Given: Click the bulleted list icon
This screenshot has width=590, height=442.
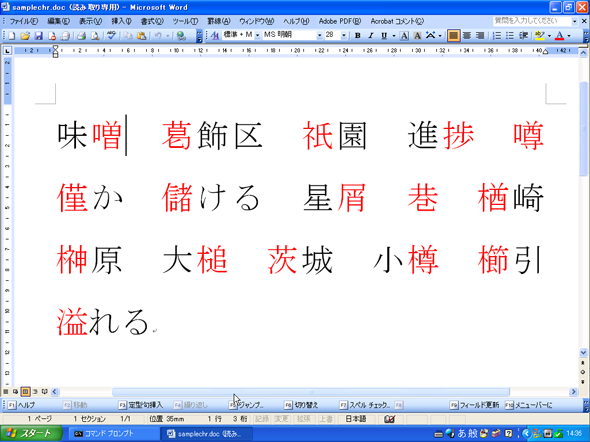Looking at the screenshot, I should tap(509, 36).
